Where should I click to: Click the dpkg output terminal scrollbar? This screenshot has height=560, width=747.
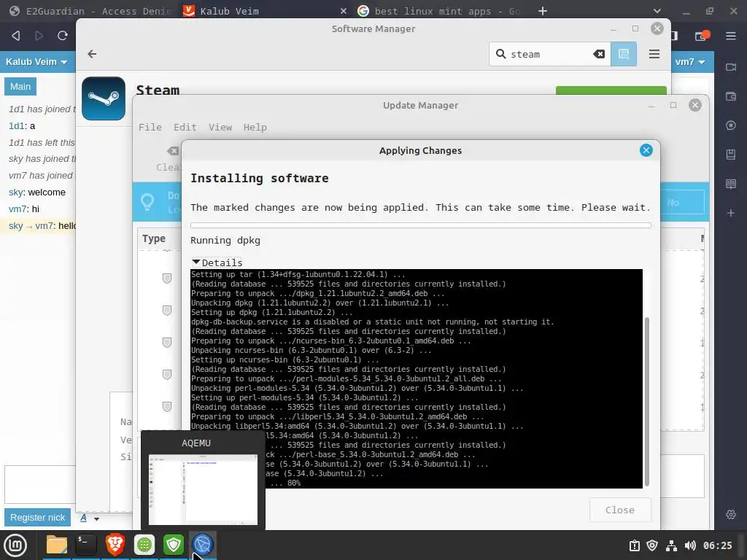(x=646, y=402)
